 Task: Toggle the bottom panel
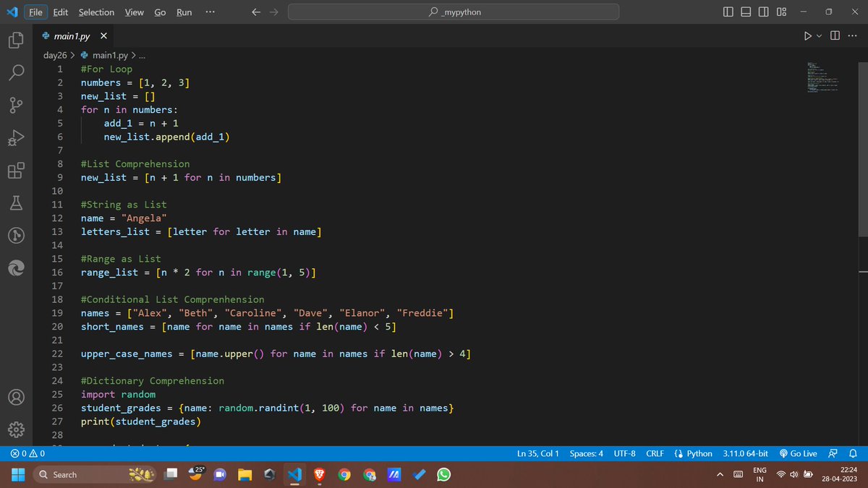pyautogui.click(x=746, y=12)
